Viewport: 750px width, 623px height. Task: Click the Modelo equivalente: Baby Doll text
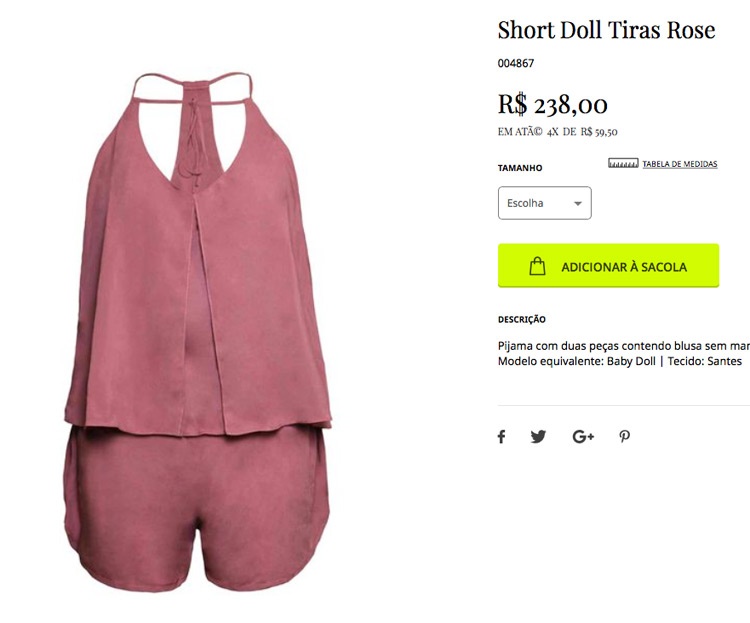point(576,361)
